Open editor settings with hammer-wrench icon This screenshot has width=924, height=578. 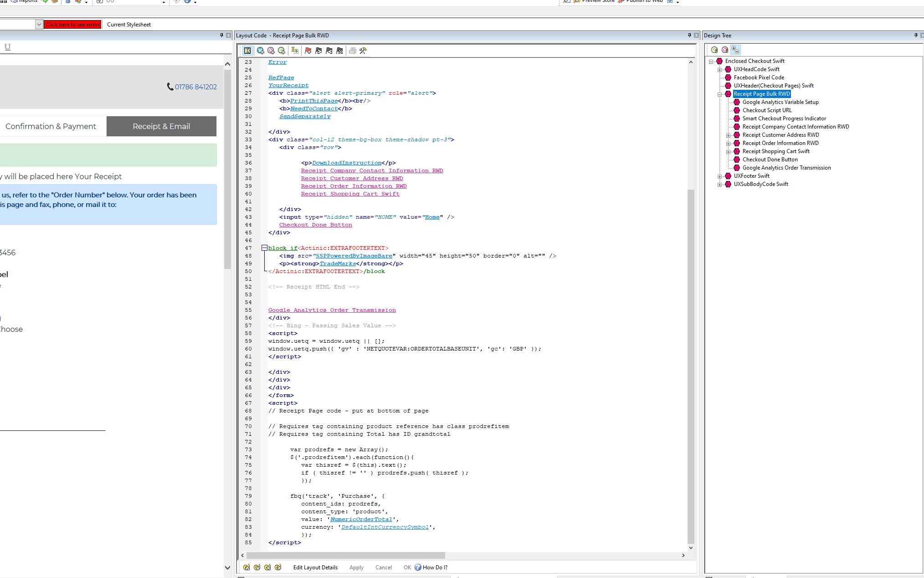pos(363,51)
